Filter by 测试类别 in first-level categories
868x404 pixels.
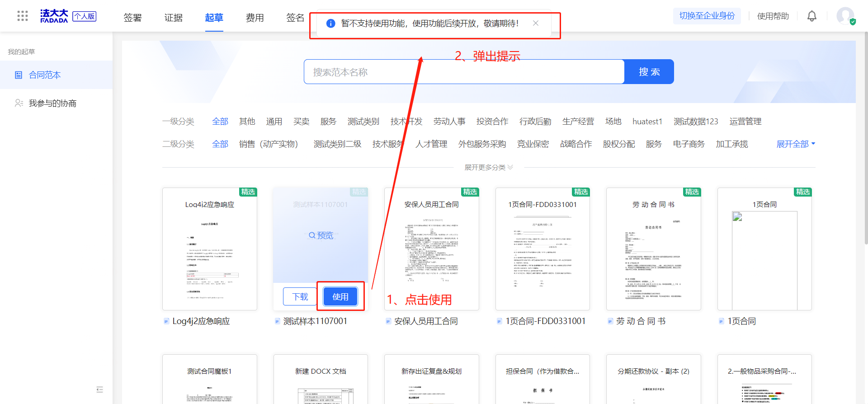click(x=363, y=122)
